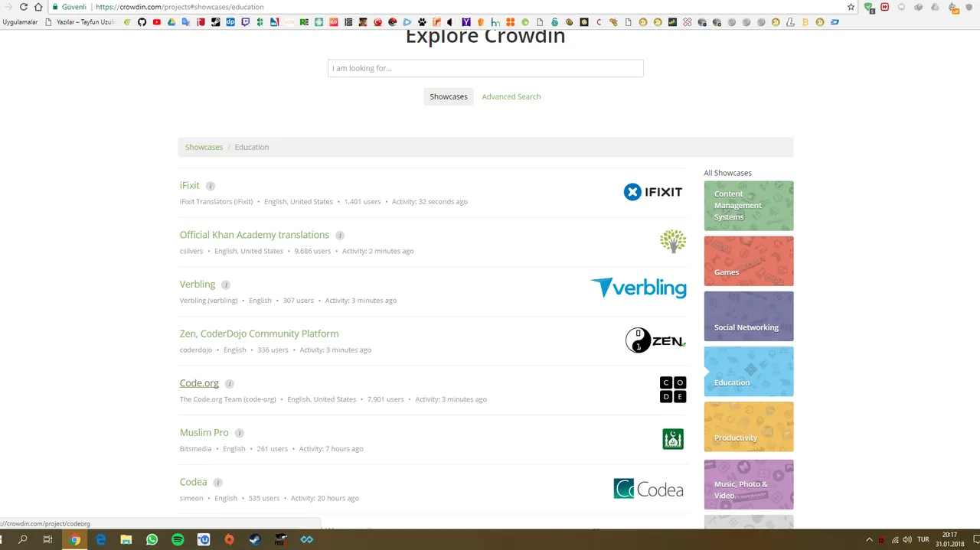Select the Productivity showcase tile
The width and height of the screenshot is (980, 550).
pos(749,426)
